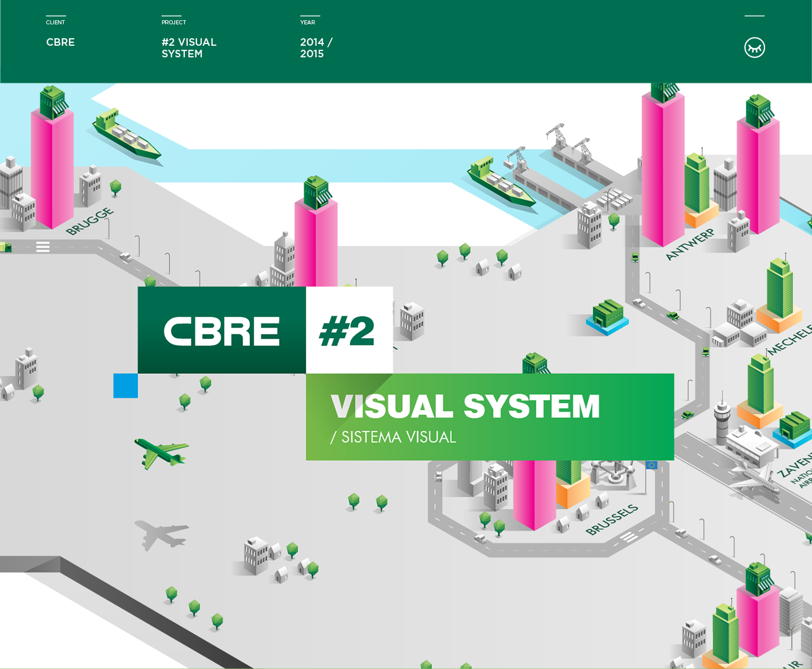
Task: Open the CLIENT section in the header
Action: [x=56, y=22]
